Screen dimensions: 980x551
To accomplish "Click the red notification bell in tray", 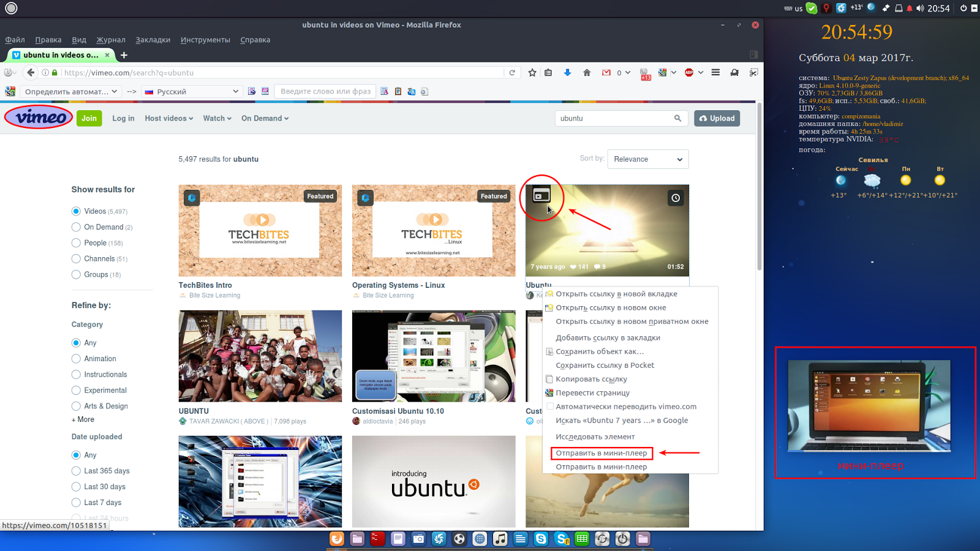I will pyautogui.click(x=910, y=8).
